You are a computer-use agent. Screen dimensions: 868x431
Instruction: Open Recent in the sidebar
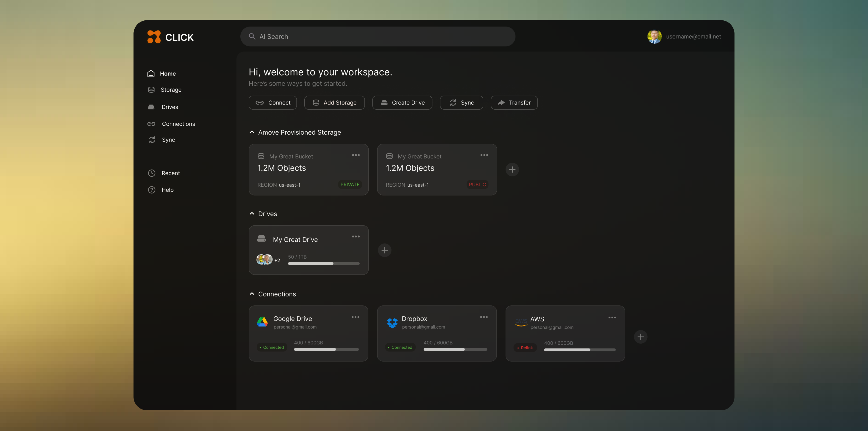170,173
